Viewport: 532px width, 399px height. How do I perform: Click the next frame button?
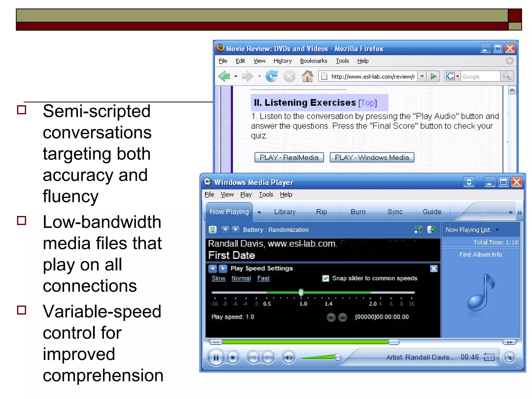pos(343,317)
